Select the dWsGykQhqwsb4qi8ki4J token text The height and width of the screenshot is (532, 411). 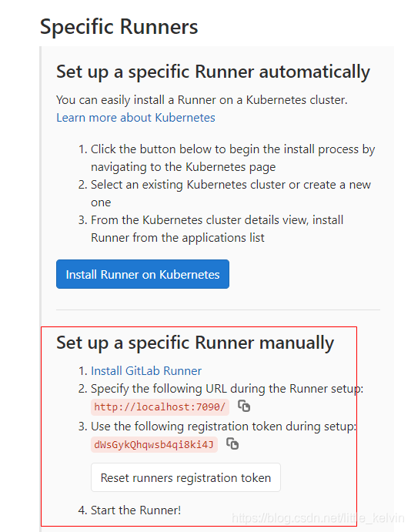(154, 444)
